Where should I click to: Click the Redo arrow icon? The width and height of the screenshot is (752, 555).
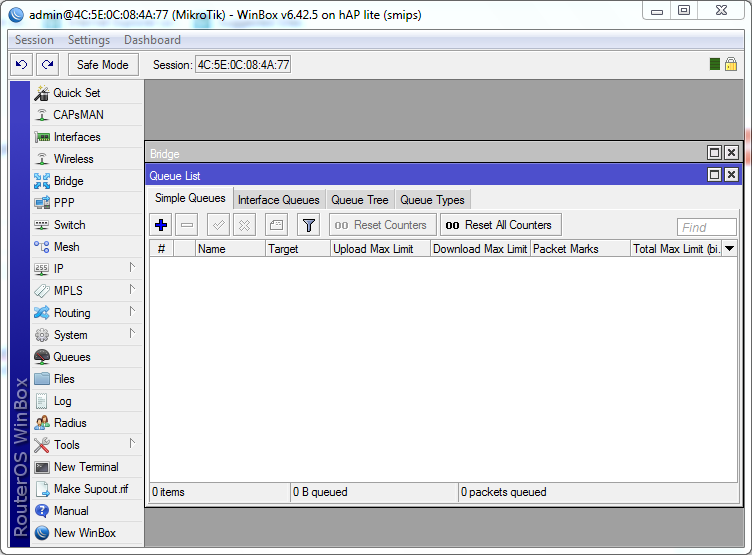pos(47,64)
